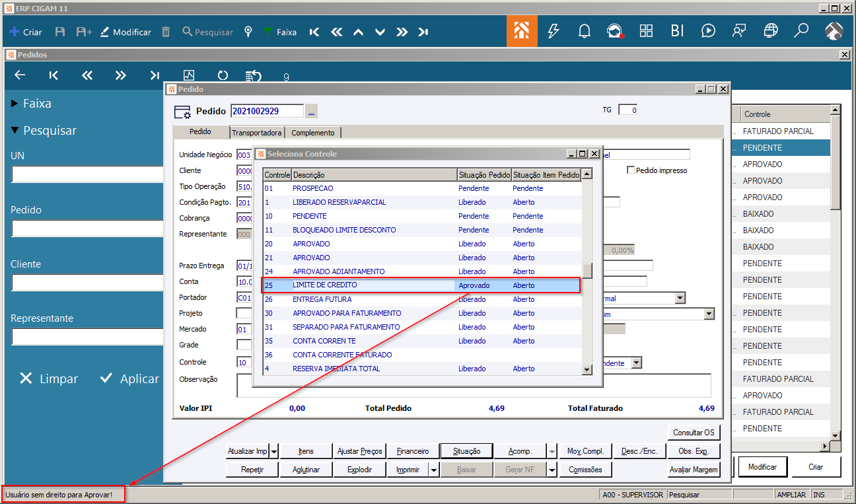The height and width of the screenshot is (504, 856).
Task: Click the Situação button
Action: (x=466, y=451)
